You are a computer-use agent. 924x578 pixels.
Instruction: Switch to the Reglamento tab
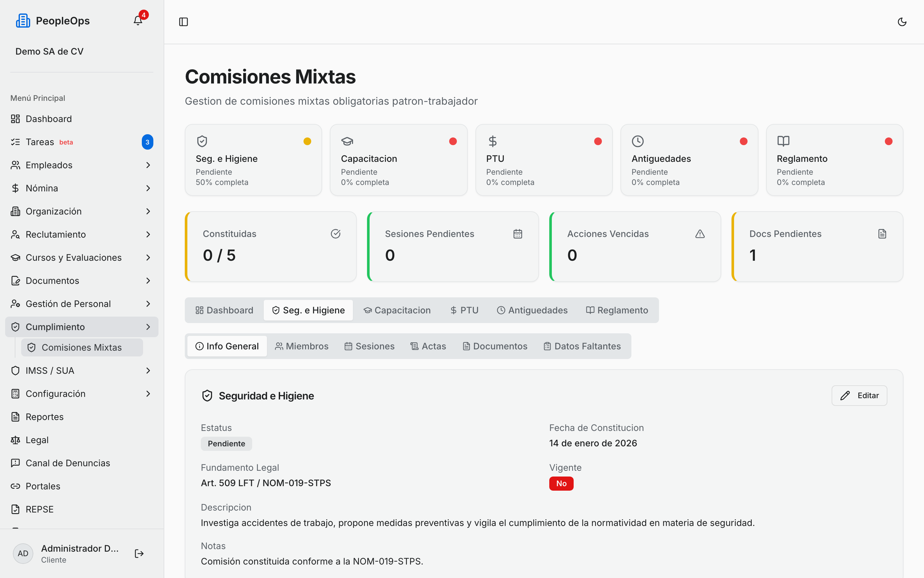[x=617, y=310]
